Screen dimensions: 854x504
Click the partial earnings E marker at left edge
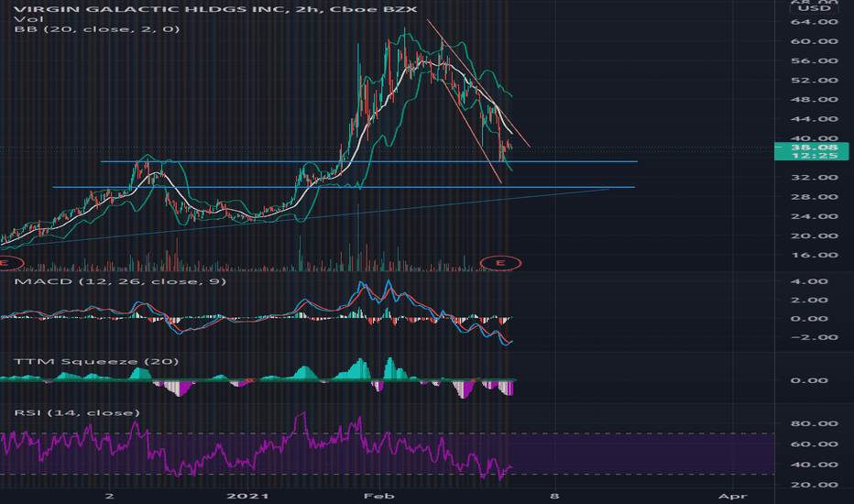(11, 263)
